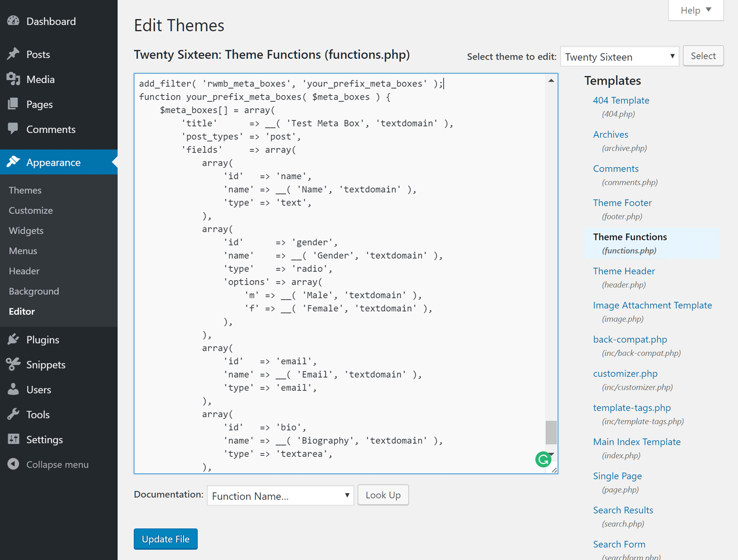Image resolution: width=738 pixels, height=560 pixels.
Task: Go to Customize under Appearance
Action: pos(31,210)
